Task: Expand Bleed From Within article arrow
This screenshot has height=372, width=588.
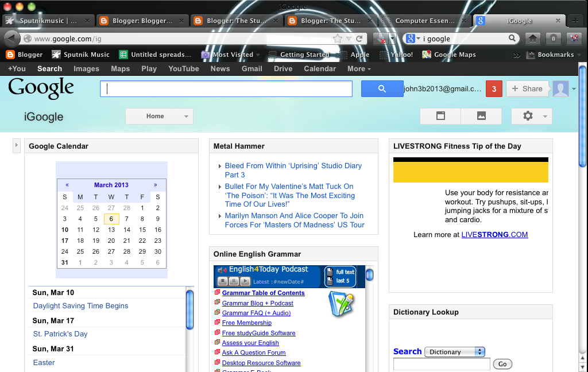Action: 220,166
